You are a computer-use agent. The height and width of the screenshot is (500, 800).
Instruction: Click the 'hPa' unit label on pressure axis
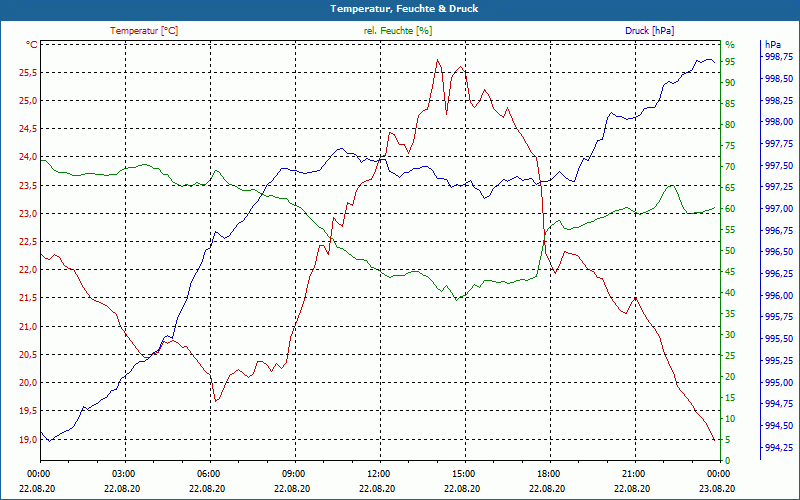click(772, 44)
